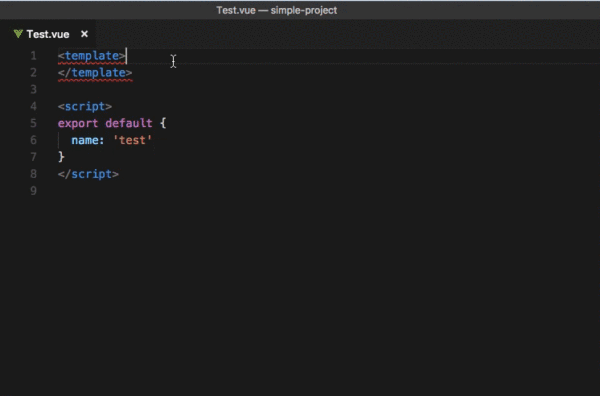
Task: Click line number 6 in the gutter
Action: (34, 140)
